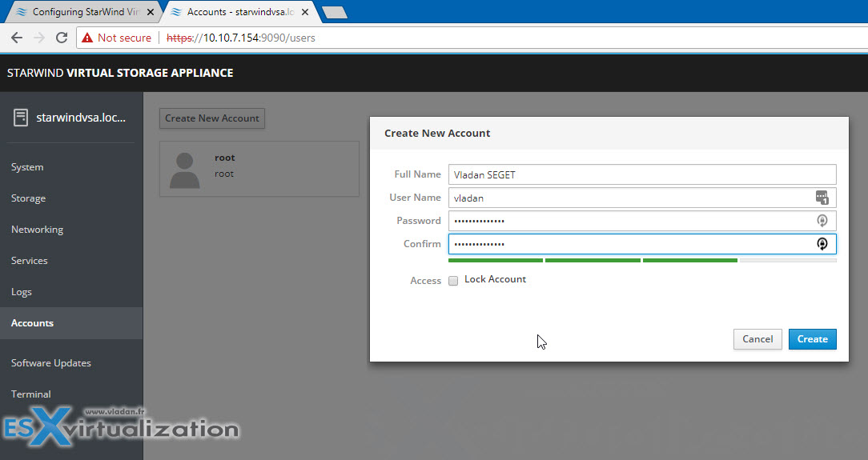
Task: Click the key icon in Confirm field
Action: point(822,244)
